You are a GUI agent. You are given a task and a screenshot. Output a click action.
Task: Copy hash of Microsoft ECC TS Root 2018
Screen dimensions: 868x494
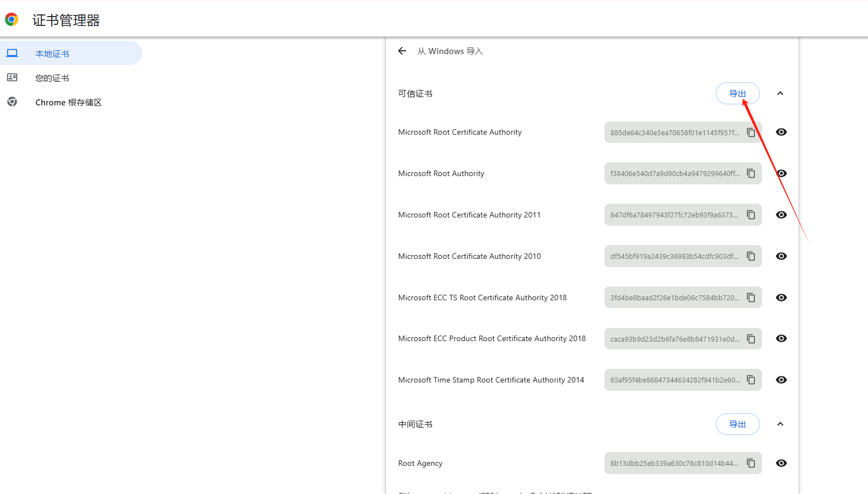[x=751, y=298]
